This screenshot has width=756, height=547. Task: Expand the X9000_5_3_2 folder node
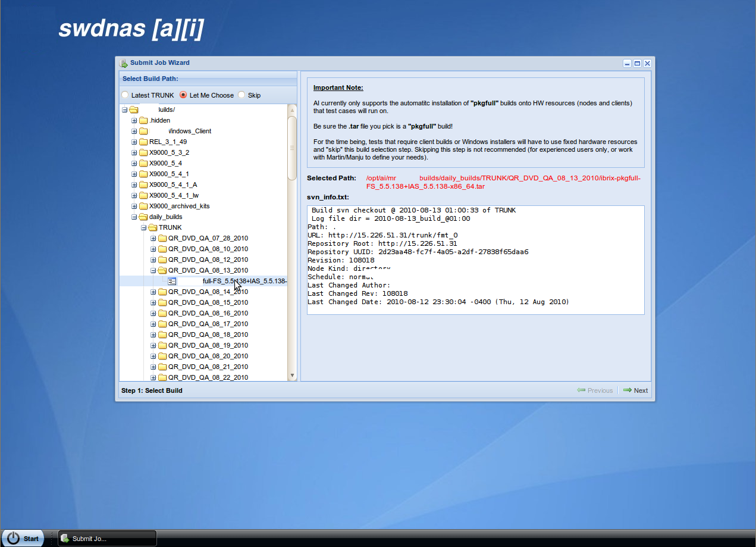coord(134,152)
